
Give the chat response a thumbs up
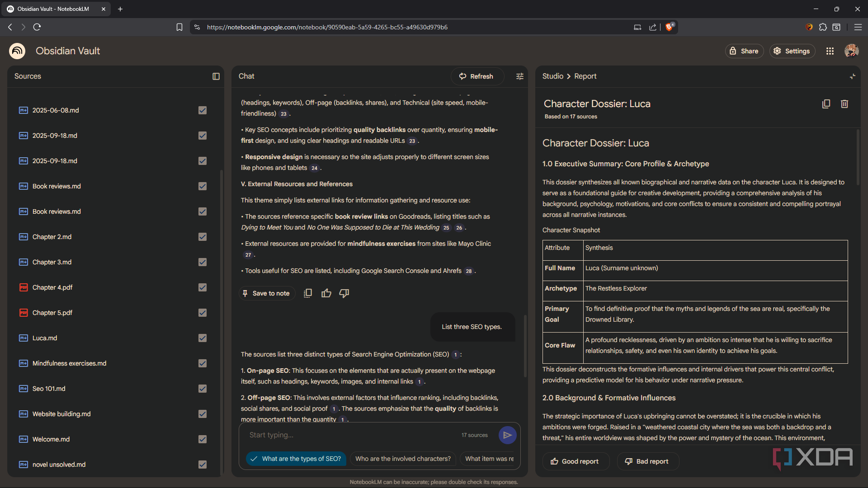click(326, 293)
